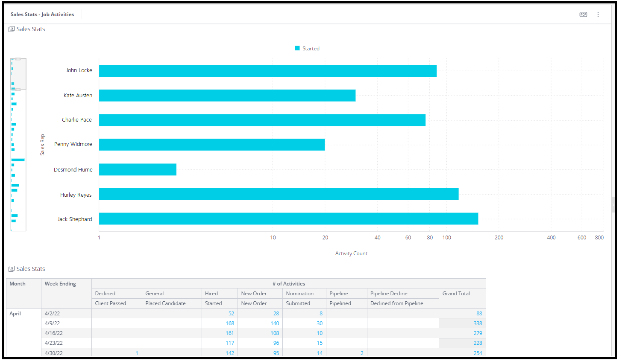Export dashboard using the PDF icon
This screenshot has width=619, height=364.
point(583,15)
